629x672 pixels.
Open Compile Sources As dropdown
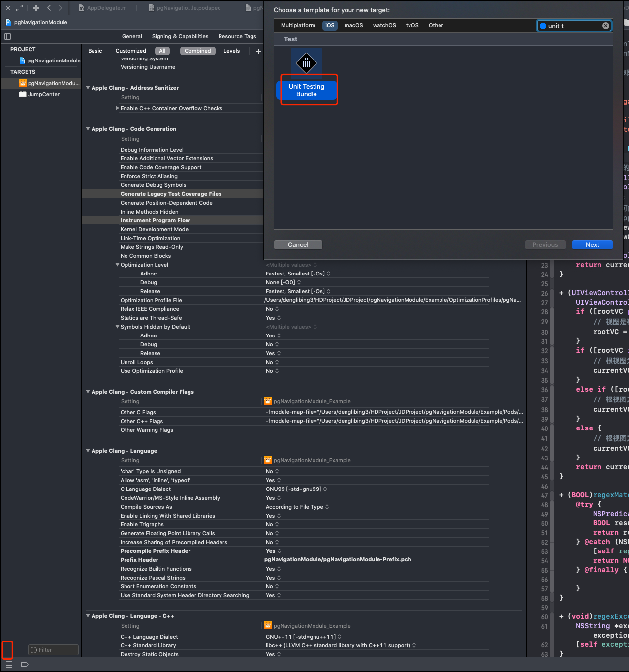tap(297, 507)
